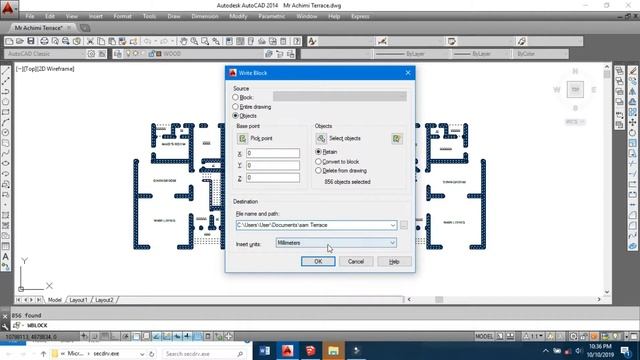Select the Retain radio button
640x360 pixels.
coord(318,152)
